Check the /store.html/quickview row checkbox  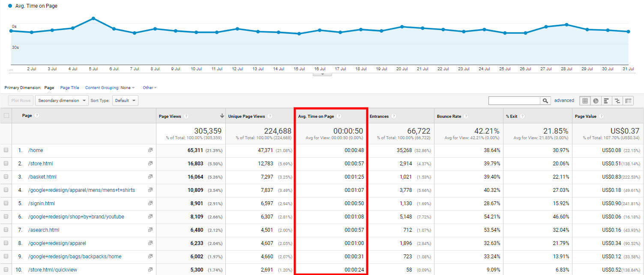pos(6,270)
